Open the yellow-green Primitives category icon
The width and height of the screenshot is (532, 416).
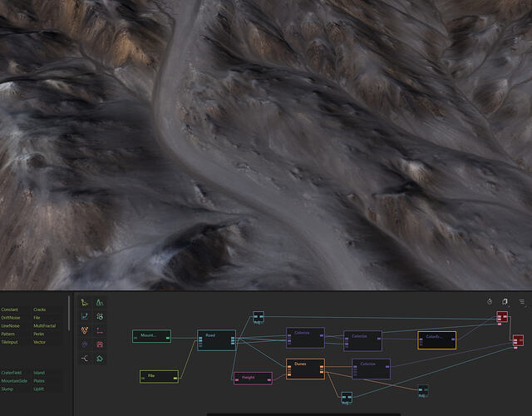[x=85, y=302]
